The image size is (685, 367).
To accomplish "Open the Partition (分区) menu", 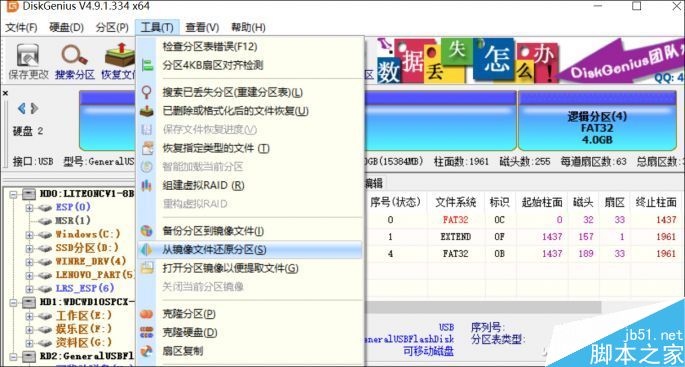I will [x=112, y=28].
